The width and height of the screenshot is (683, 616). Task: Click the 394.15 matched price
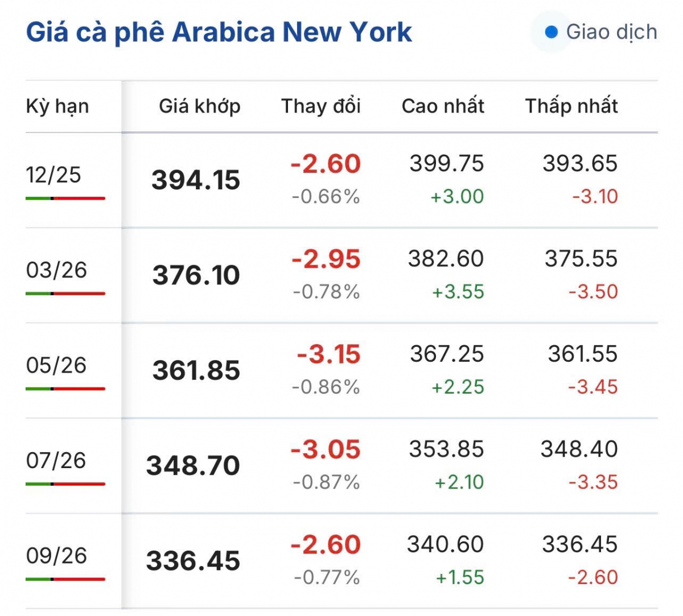coord(196,180)
